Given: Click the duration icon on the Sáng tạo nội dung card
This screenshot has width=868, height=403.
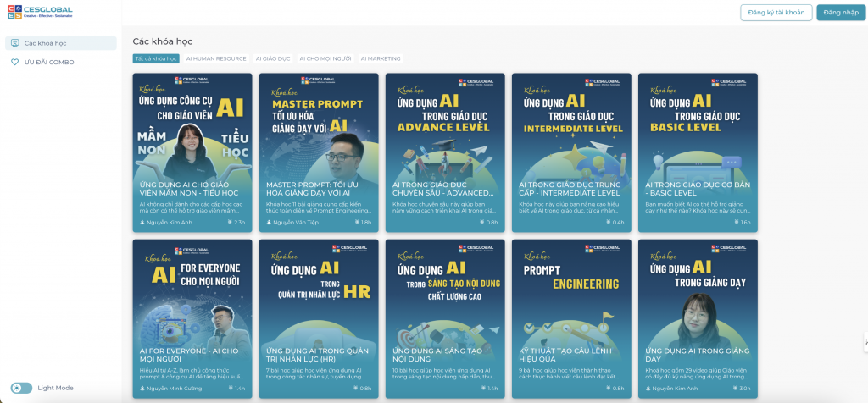Looking at the screenshot, I should point(482,388).
